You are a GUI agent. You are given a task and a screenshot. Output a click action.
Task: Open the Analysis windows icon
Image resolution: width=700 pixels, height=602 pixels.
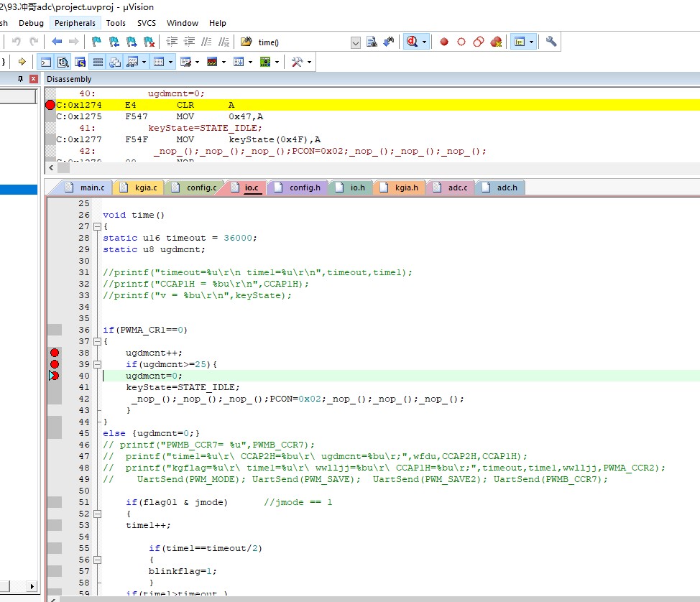212,62
